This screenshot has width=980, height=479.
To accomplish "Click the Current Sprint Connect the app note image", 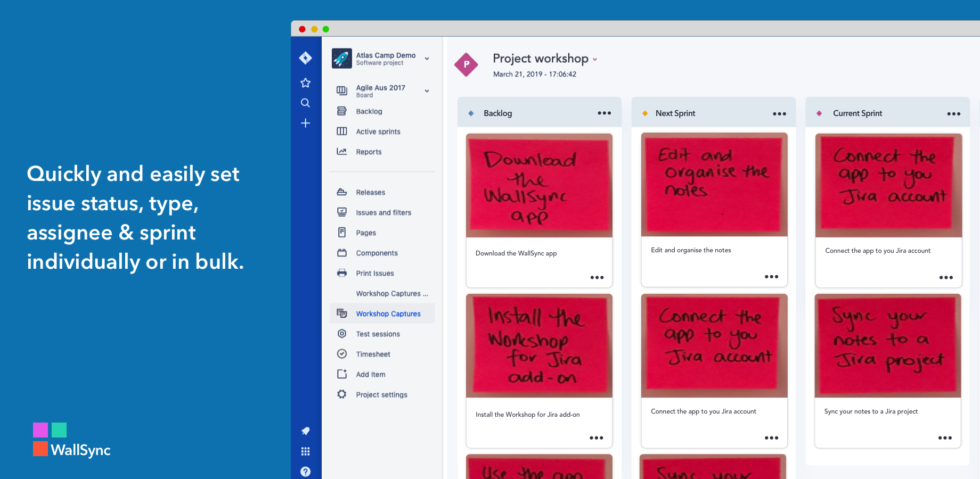I will pyautogui.click(x=888, y=185).
